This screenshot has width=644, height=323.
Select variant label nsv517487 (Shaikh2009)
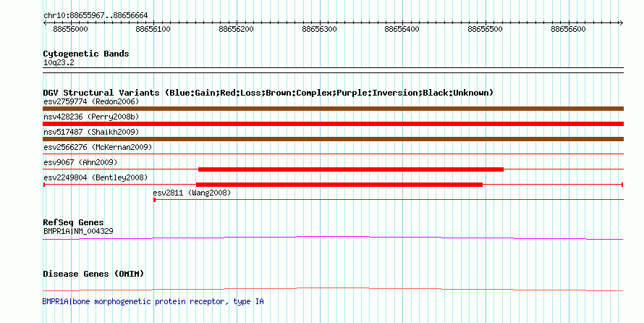click(x=91, y=132)
